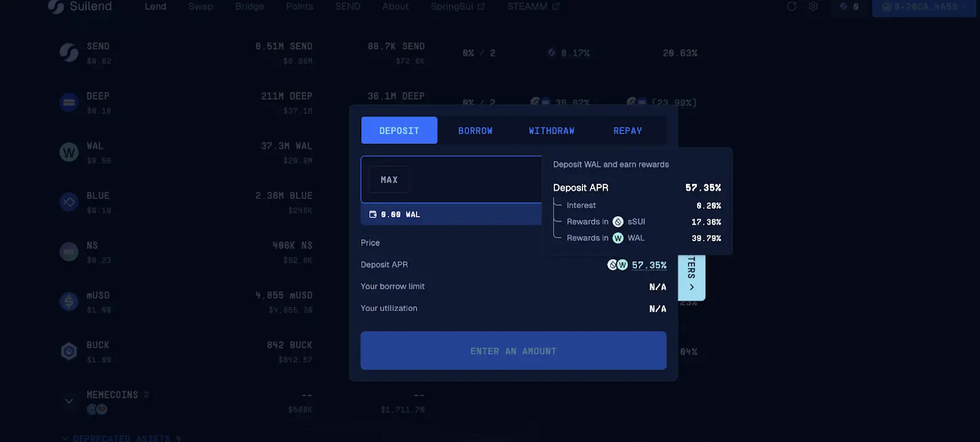The width and height of the screenshot is (980, 442).
Task: Switch to the WITHDRAW tab
Action: 551,130
